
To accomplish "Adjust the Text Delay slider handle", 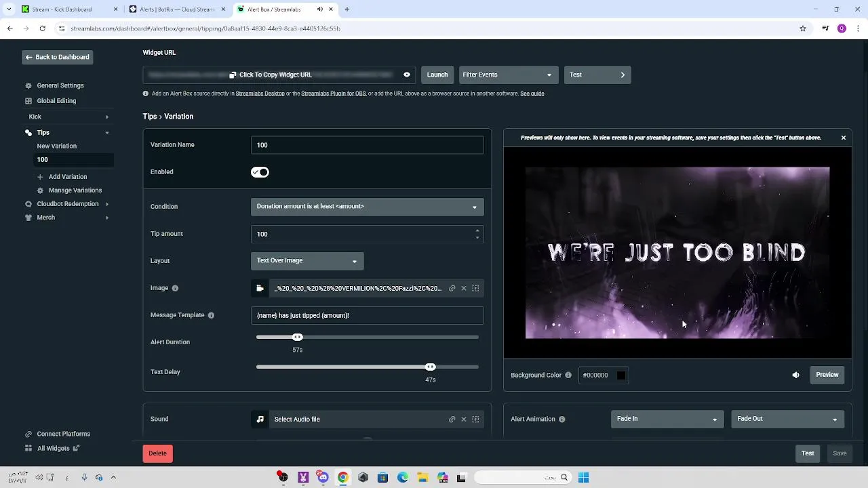I will [430, 367].
